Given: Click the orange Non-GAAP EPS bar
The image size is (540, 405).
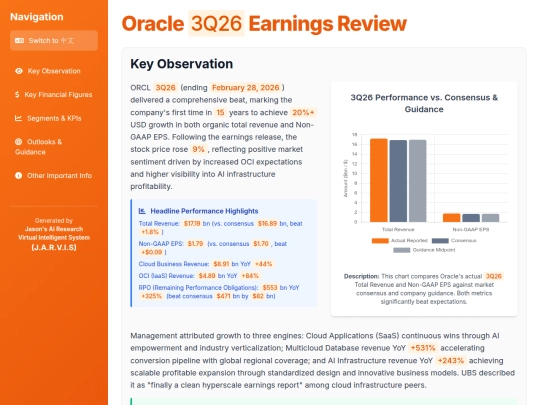Looking at the screenshot, I should pyautogui.click(x=451, y=218).
